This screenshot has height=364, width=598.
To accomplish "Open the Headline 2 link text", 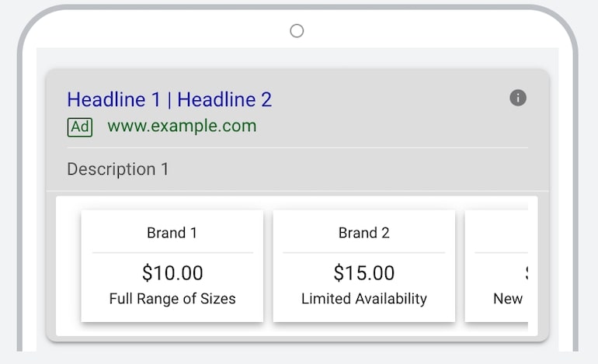I will 224,99.
